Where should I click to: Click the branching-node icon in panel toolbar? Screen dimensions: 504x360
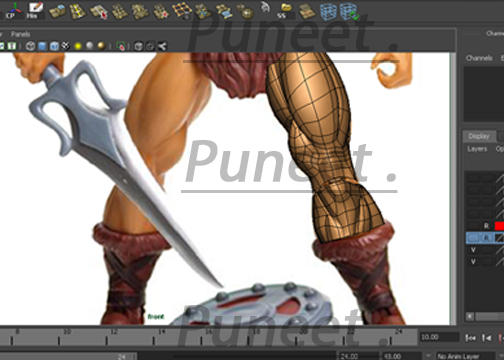tap(162, 46)
